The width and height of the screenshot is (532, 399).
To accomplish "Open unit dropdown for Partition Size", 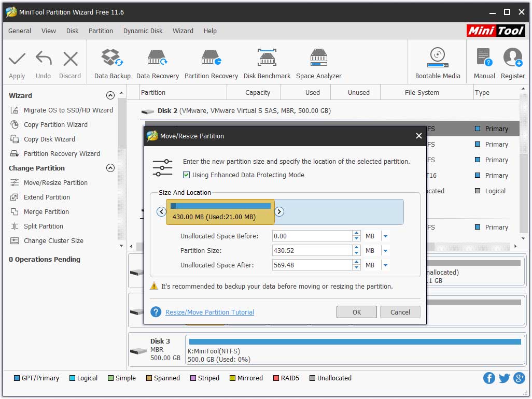I will click(x=385, y=251).
